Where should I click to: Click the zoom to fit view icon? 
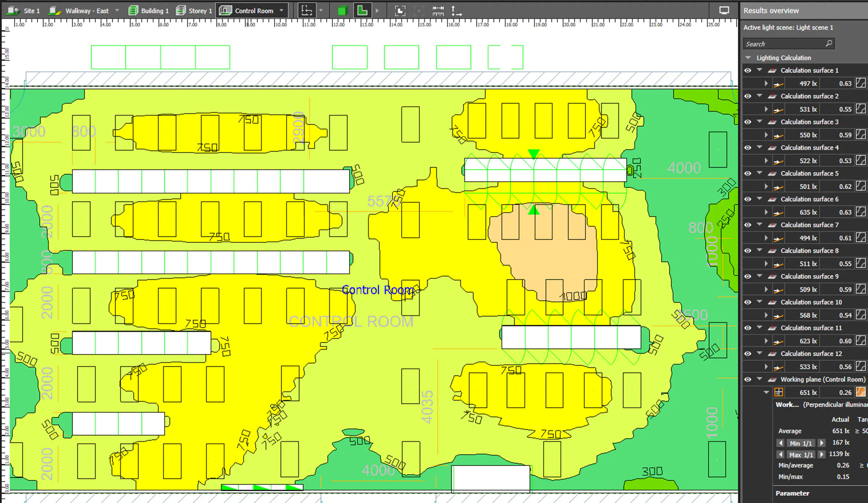[x=400, y=11]
